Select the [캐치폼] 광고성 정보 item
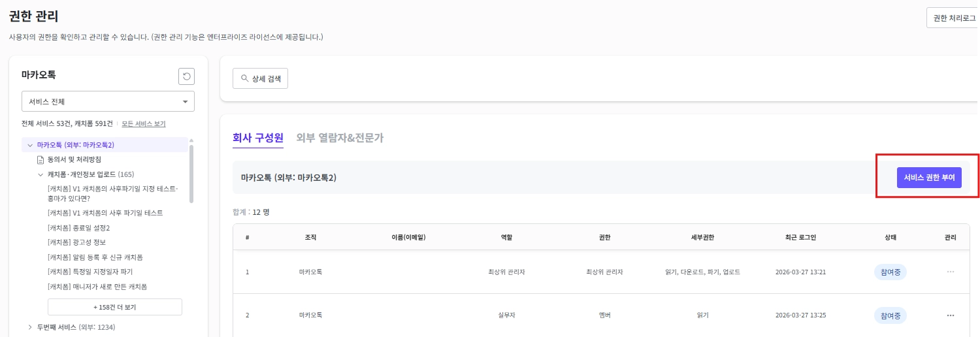 [76, 242]
